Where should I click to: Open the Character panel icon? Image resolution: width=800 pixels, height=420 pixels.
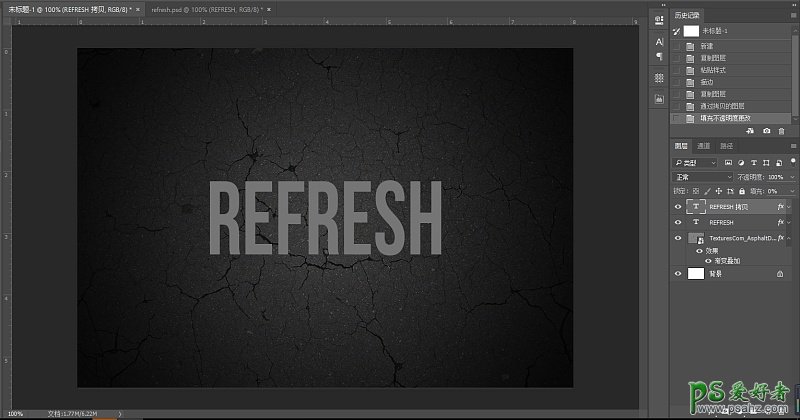pyautogui.click(x=659, y=41)
